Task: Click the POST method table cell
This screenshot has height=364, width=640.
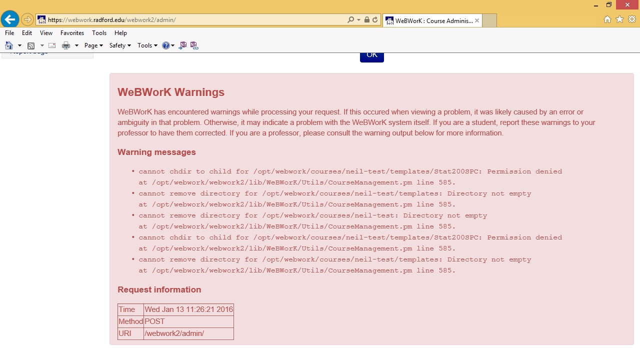Action: (x=188, y=321)
